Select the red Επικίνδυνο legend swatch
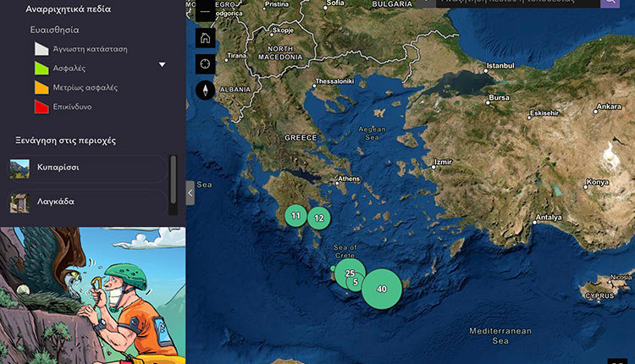The image size is (635, 364). click(x=41, y=107)
